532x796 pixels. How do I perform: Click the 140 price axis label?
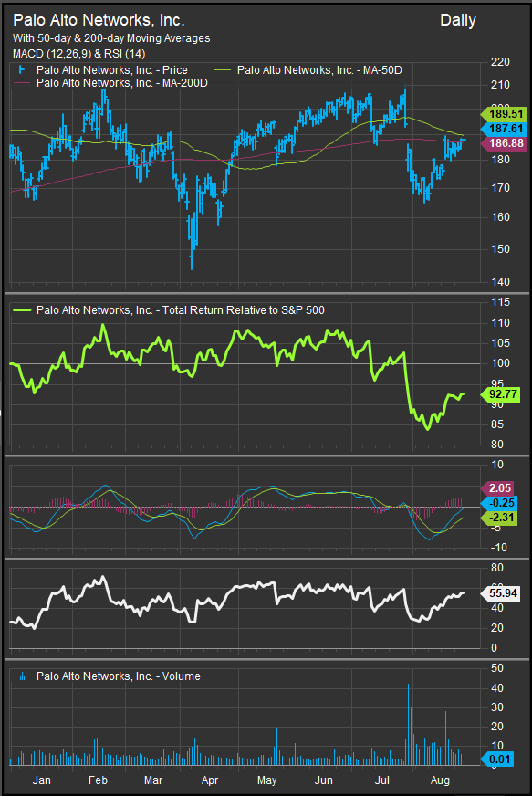click(500, 282)
